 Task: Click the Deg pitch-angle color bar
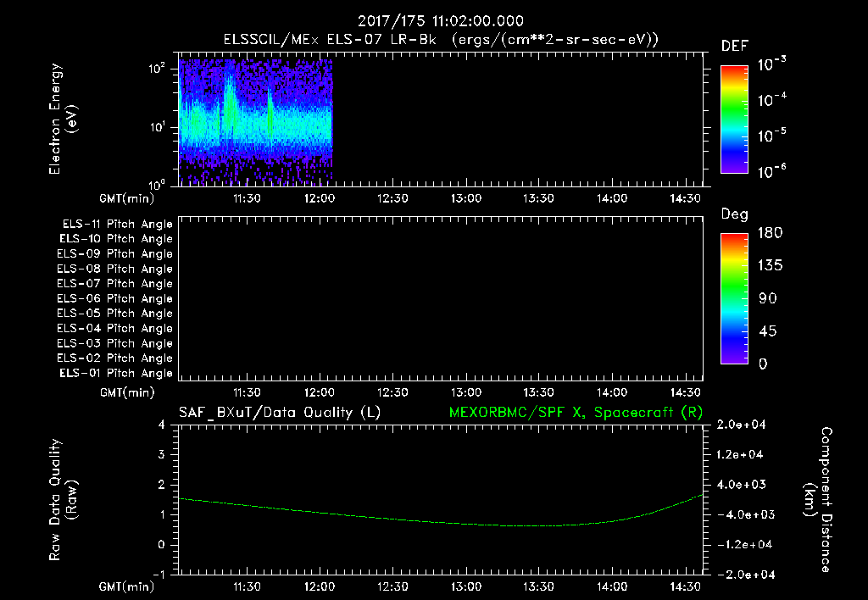pos(734,299)
